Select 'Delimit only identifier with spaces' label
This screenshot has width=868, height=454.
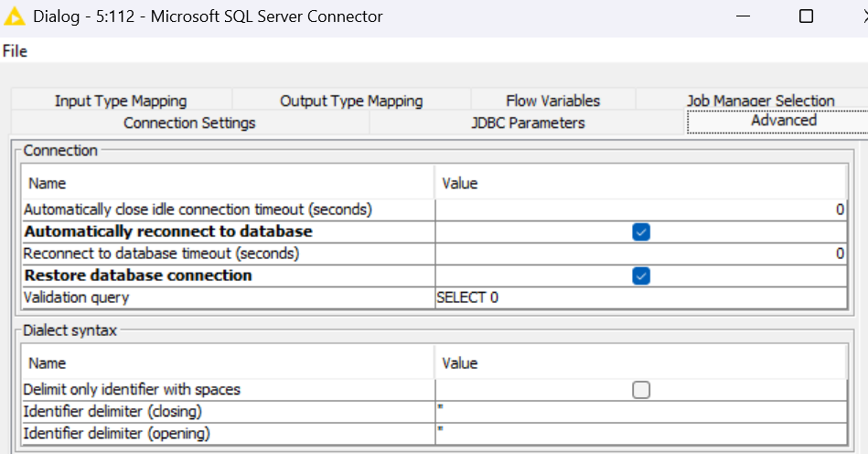132,389
